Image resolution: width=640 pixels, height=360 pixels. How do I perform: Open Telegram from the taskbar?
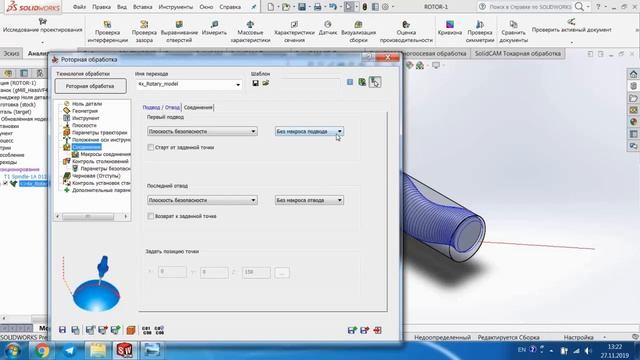pos(69,350)
